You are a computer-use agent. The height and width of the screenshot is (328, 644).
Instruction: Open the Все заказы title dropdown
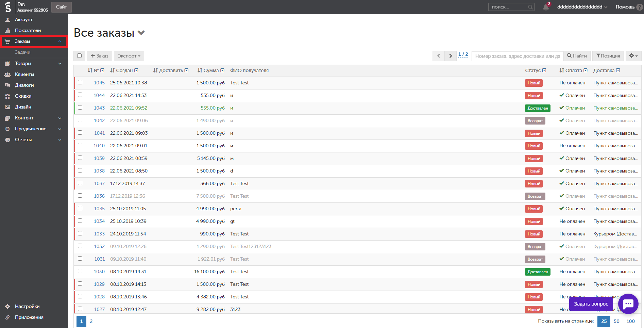tap(141, 33)
